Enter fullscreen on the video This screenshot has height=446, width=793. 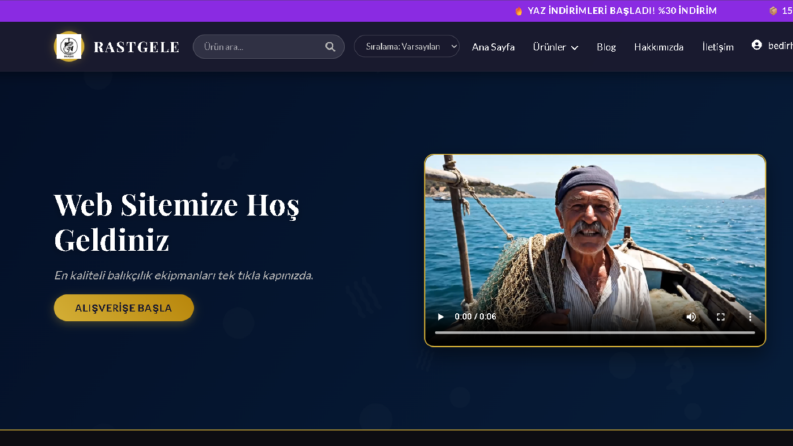(x=721, y=317)
